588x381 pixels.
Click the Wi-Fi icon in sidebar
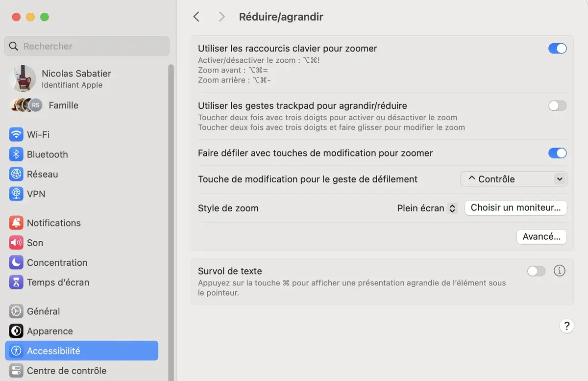click(x=16, y=134)
